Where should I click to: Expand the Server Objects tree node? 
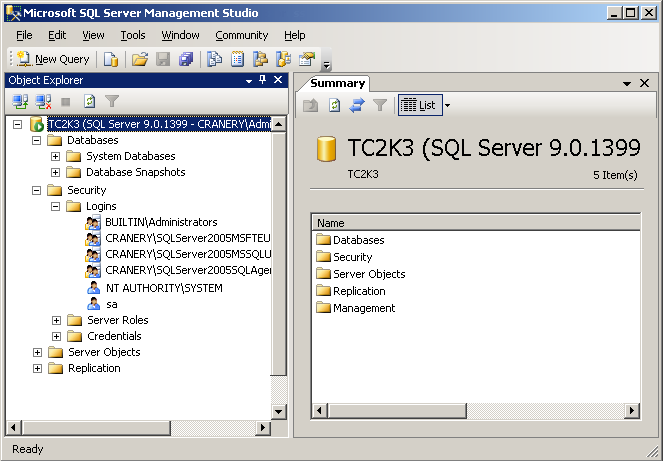pyautogui.click(x=37, y=352)
